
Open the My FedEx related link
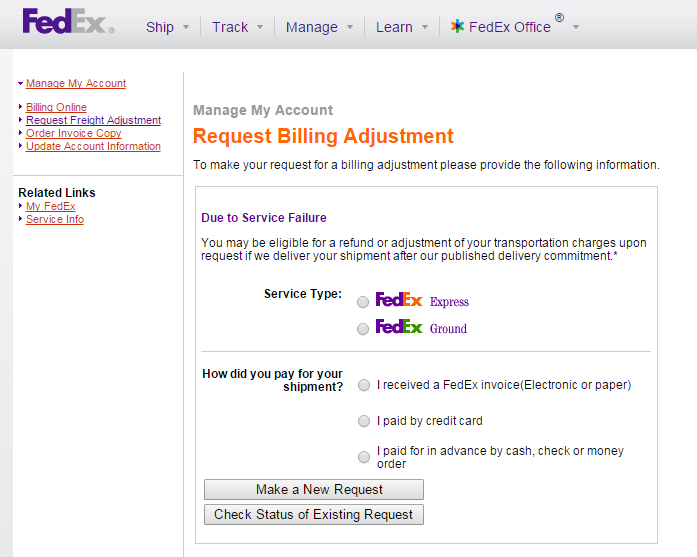51,206
